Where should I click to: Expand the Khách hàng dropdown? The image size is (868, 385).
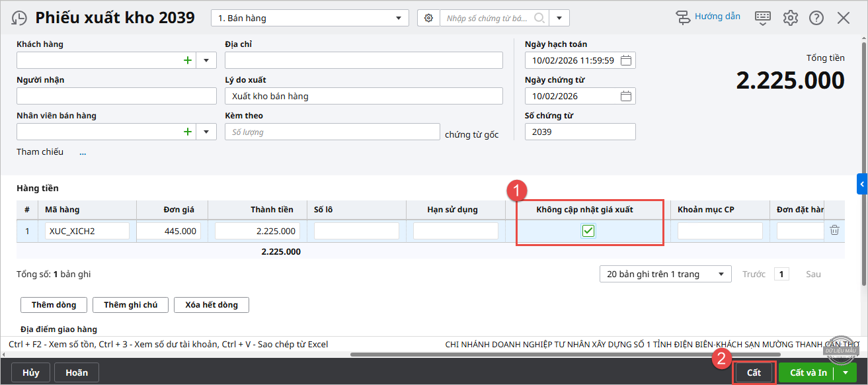point(206,60)
